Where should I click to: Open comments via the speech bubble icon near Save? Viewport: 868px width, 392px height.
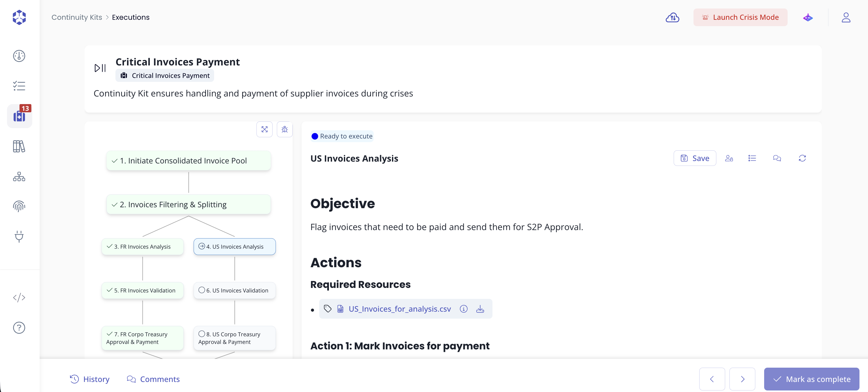pos(777,158)
